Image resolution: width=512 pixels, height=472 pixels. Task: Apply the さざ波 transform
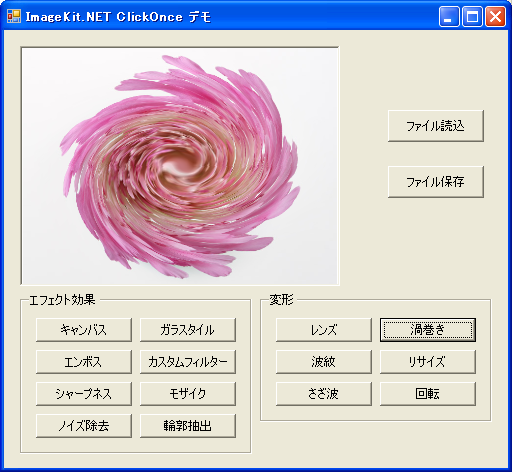click(x=324, y=394)
